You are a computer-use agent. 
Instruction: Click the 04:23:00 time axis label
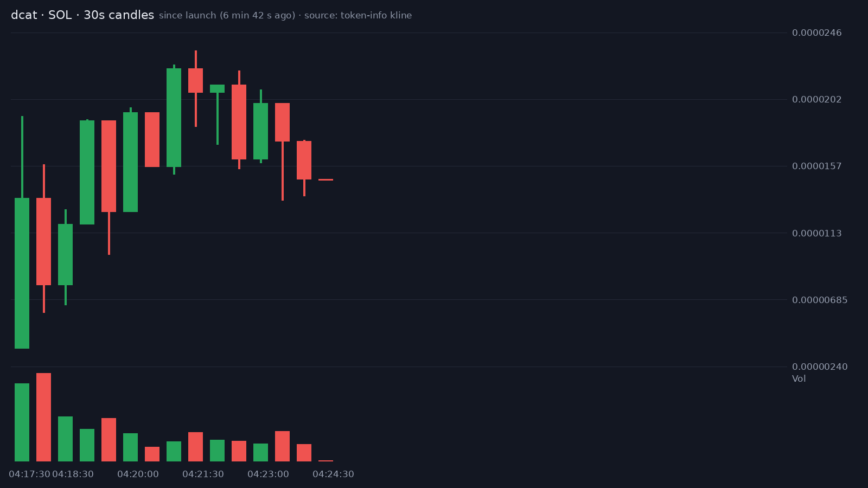[x=268, y=474]
